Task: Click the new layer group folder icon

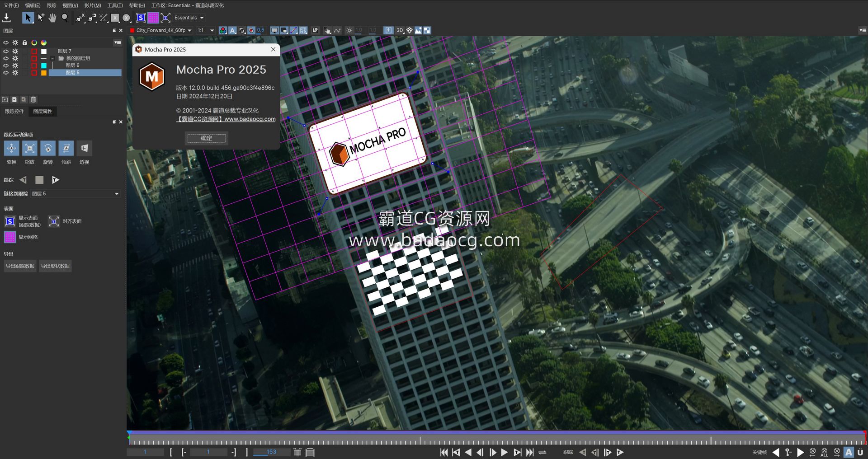Action: click(5, 99)
